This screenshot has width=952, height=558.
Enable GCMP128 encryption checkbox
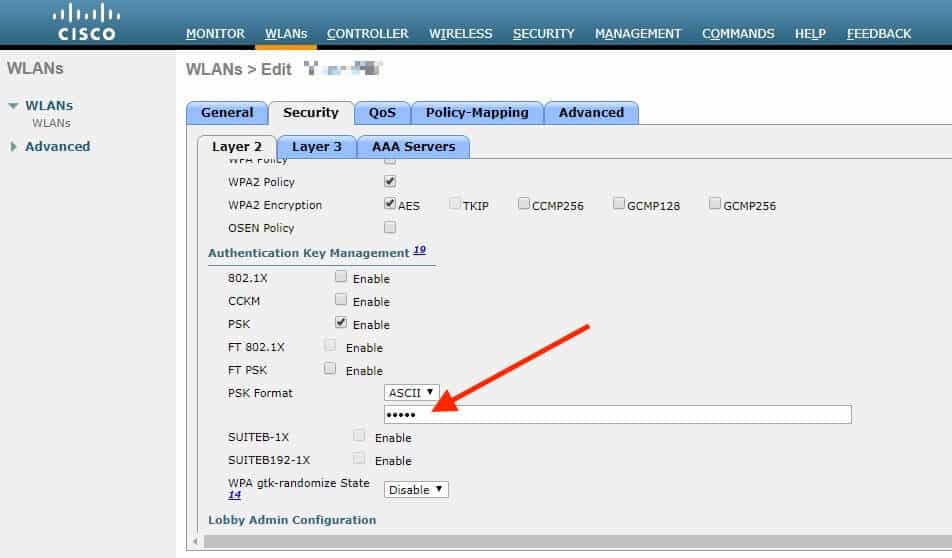click(619, 203)
